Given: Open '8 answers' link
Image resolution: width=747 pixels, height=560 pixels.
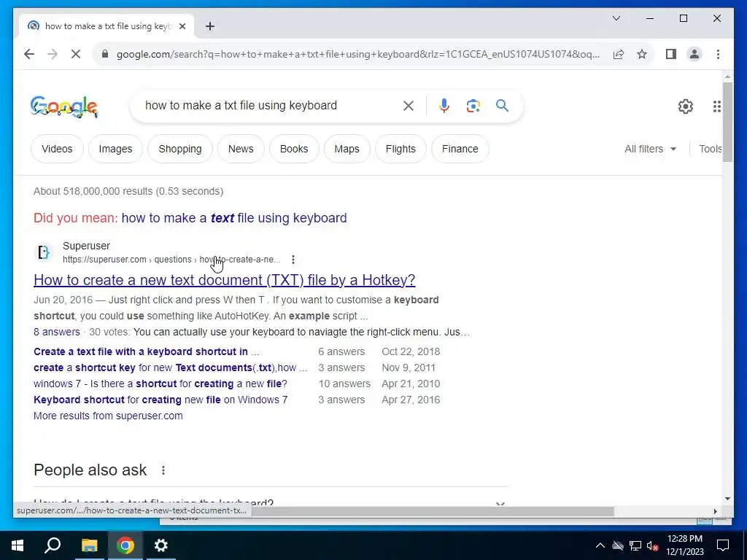Looking at the screenshot, I should 57,332.
